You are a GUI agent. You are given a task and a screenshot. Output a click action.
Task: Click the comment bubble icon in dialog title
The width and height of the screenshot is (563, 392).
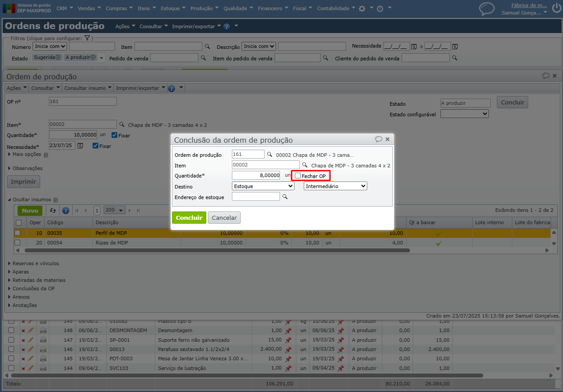pos(378,139)
